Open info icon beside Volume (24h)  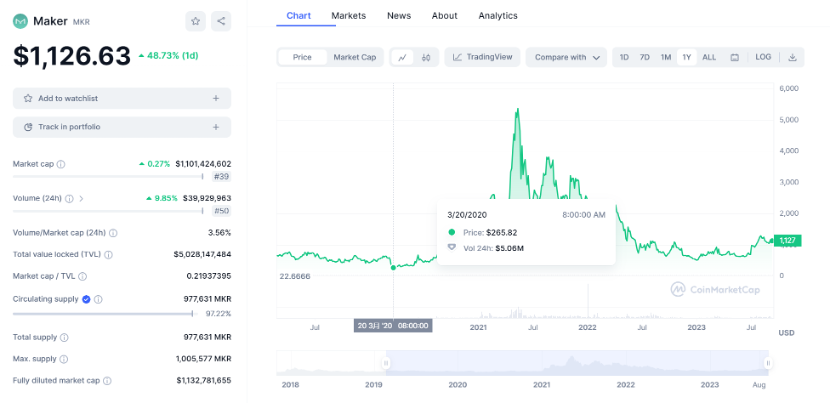coord(69,199)
